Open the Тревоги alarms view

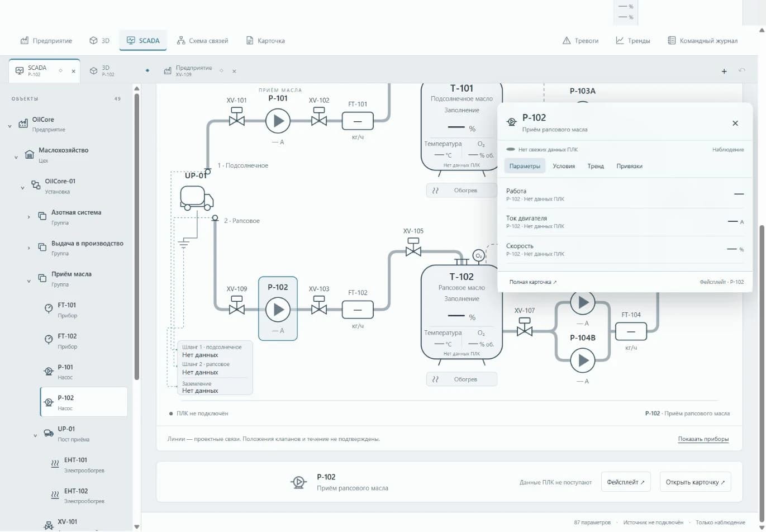click(581, 41)
